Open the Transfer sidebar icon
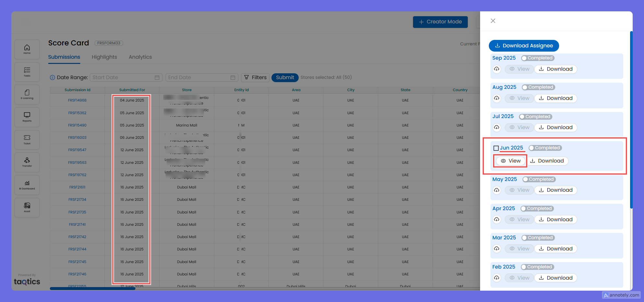 27,162
